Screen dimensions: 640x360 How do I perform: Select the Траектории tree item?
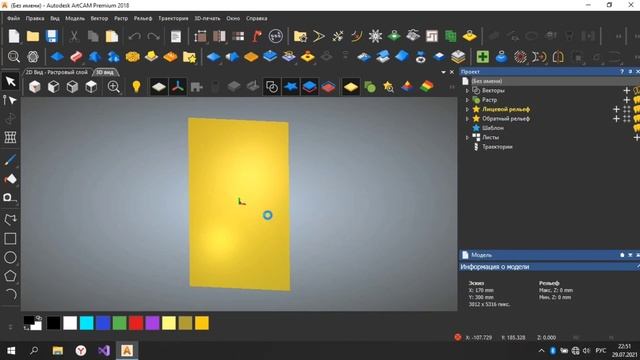[497, 147]
